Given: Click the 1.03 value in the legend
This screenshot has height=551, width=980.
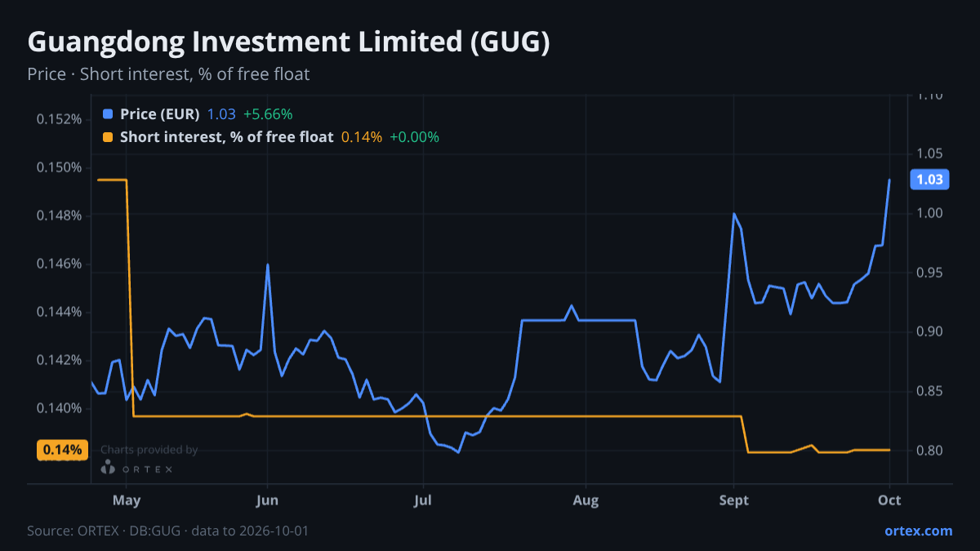Looking at the screenshot, I should 221,114.
